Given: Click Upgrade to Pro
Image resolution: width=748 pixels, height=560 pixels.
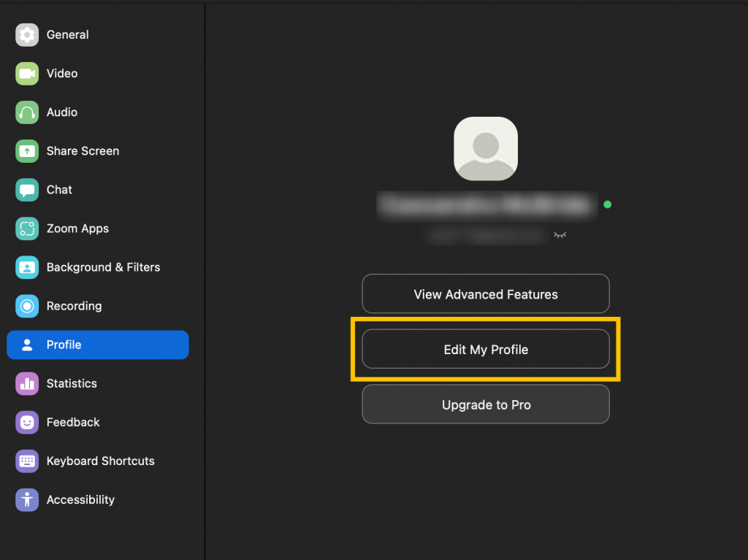Looking at the screenshot, I should click(x=485, y=404).
